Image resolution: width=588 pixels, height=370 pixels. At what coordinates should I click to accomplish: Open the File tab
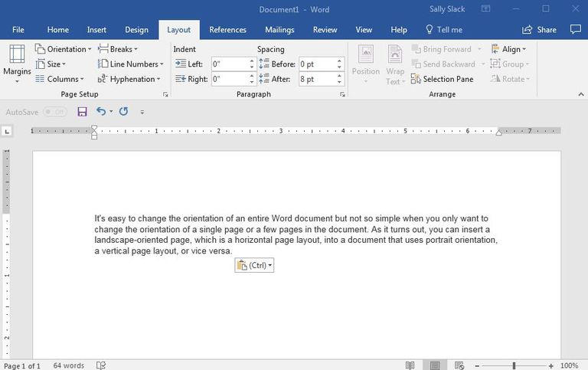click(18, 30)
